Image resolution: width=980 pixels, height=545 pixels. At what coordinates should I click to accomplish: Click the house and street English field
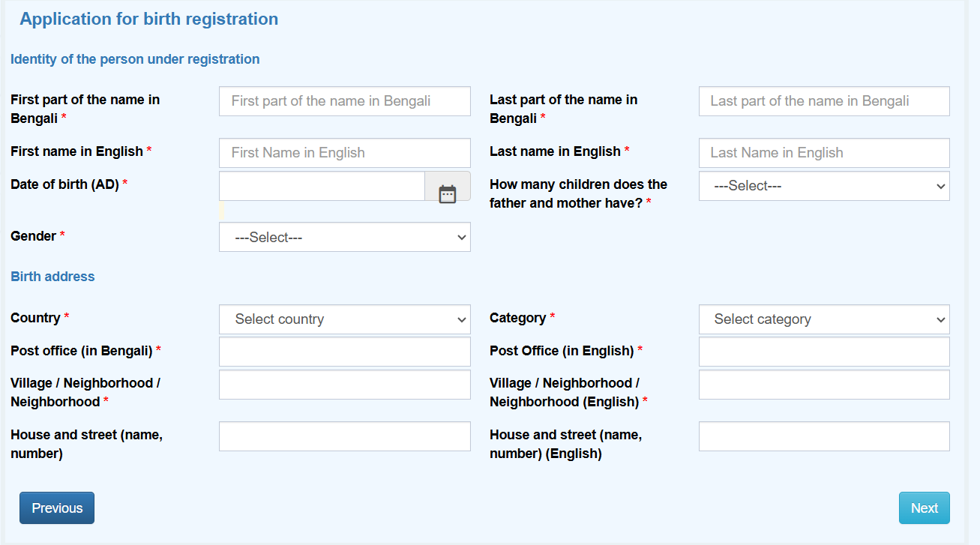pyautogui.click(x=823, y=436)
